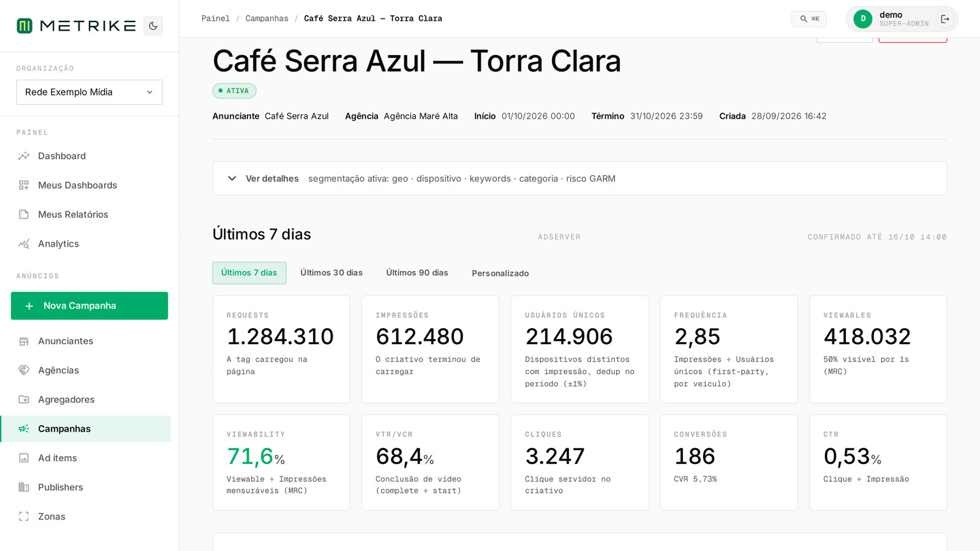Open the Rede Exemplo Mídia organization dropdown
This screenshot has width=980, height=551.
tap(89, 92)
